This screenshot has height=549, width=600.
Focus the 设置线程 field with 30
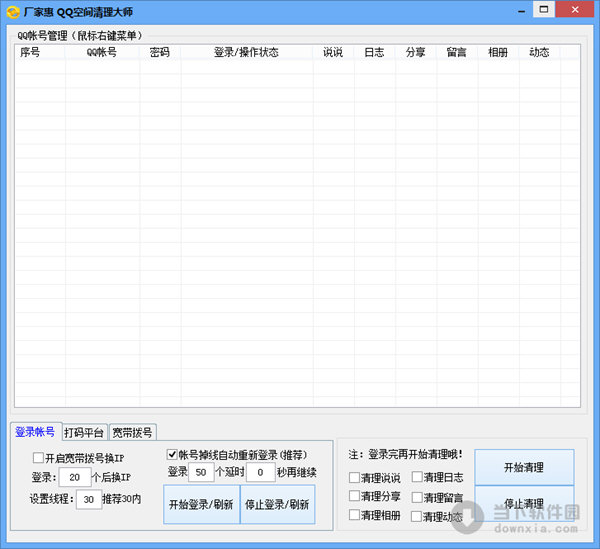click(x=89, y=499)
